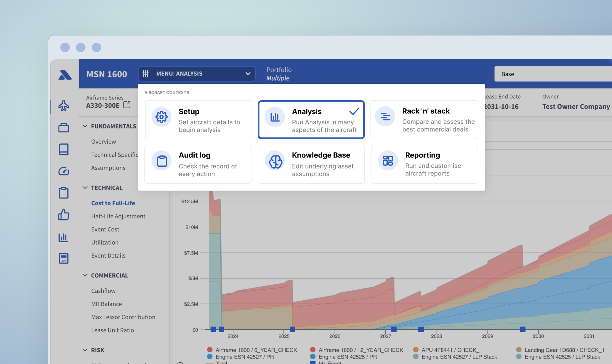Viewport: 612px width, 364px height.
Task: Open Half-Life Adjustment page
Action: tap(118, 216)
